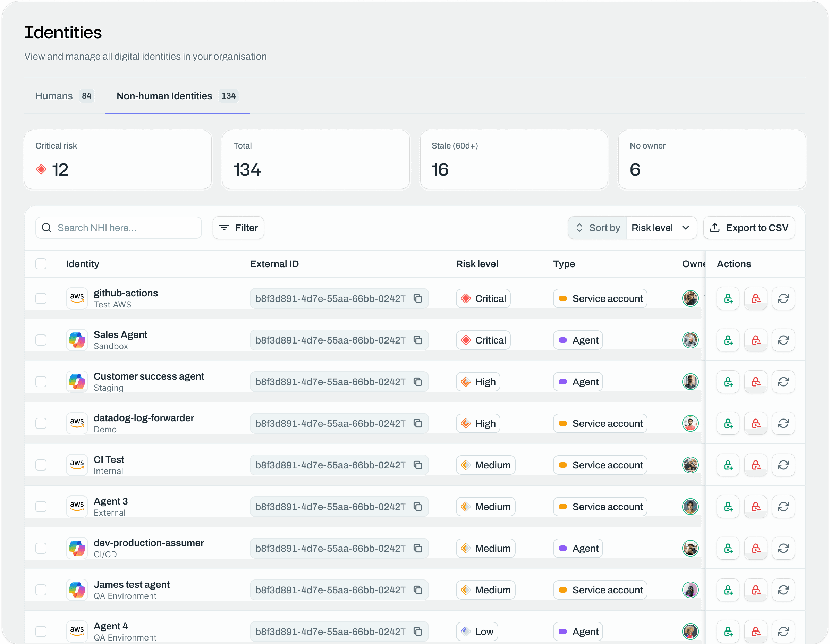This screenshot has height=644, width=830.
Task: Click green grant-access lock icon for Sales Agent
Action: [728, 340]
